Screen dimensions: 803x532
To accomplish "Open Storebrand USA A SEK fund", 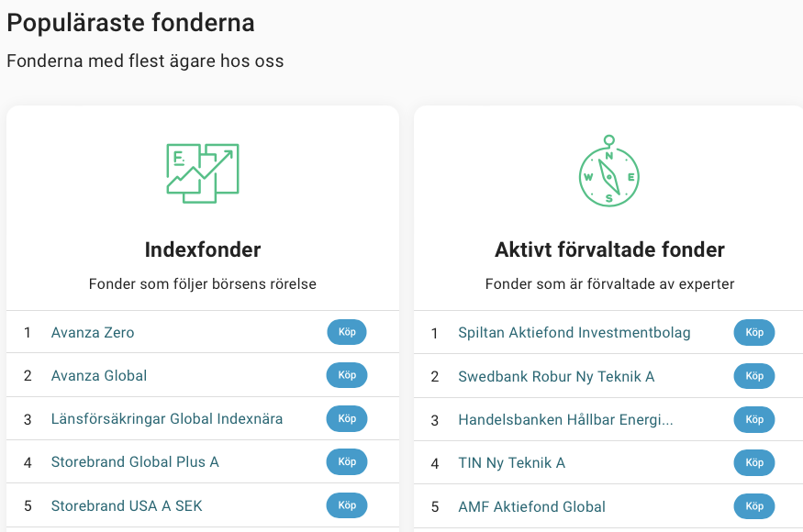I will point(127,506).
